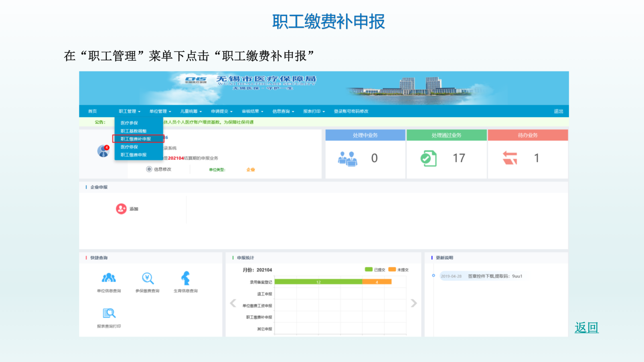Click the 待办业务 red arrows icon
644x362 pixels.
510,158
